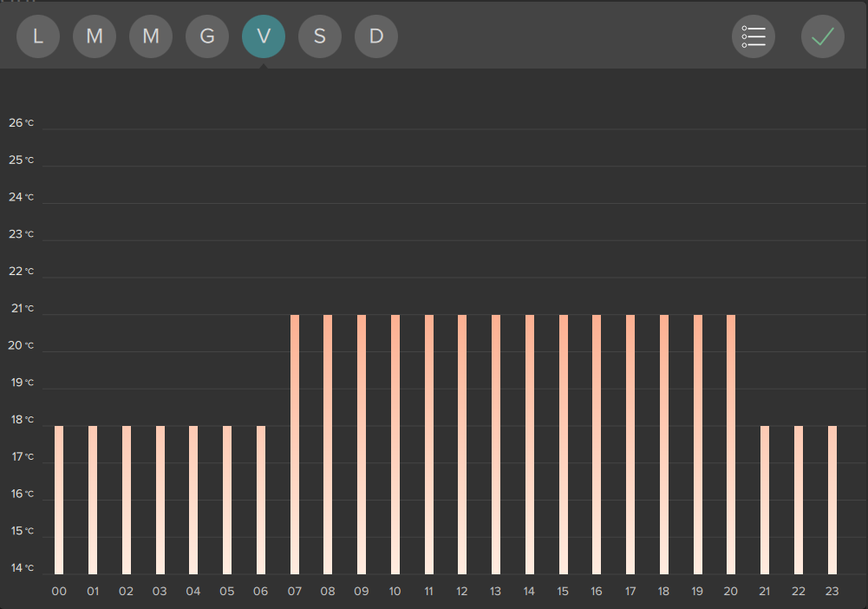The height and width of the screenshot is (609, 868).
Task: Open the schedule list icon
Action: pyautogui.click(x=754, y=36)
